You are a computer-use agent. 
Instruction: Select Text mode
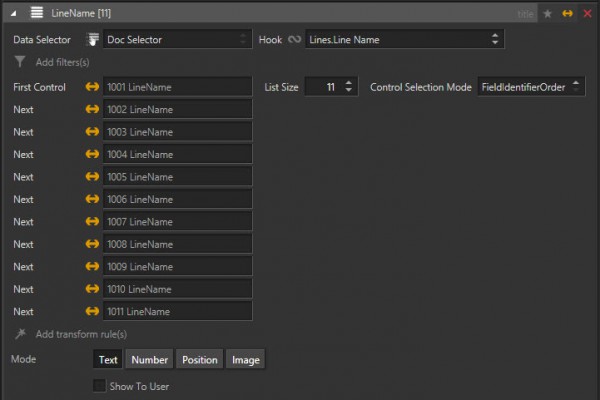pos(108,360)
